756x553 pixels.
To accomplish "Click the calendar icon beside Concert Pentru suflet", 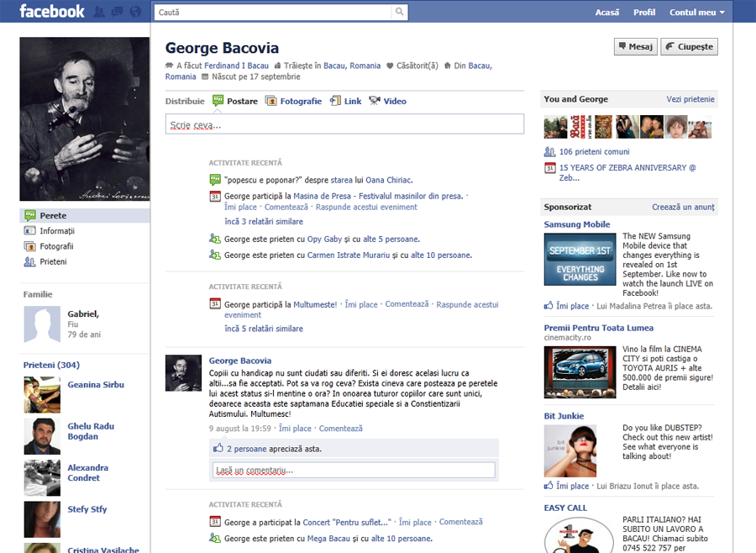I will (215, 522).
